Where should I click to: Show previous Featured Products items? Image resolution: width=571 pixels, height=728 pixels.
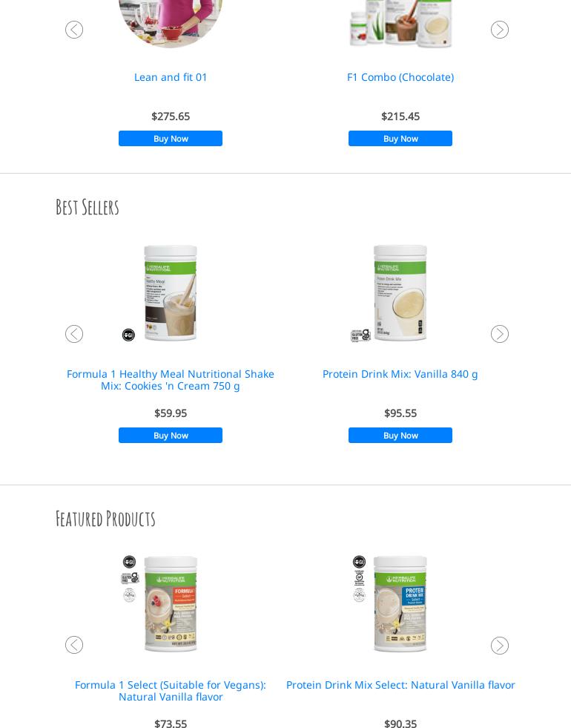74,645
